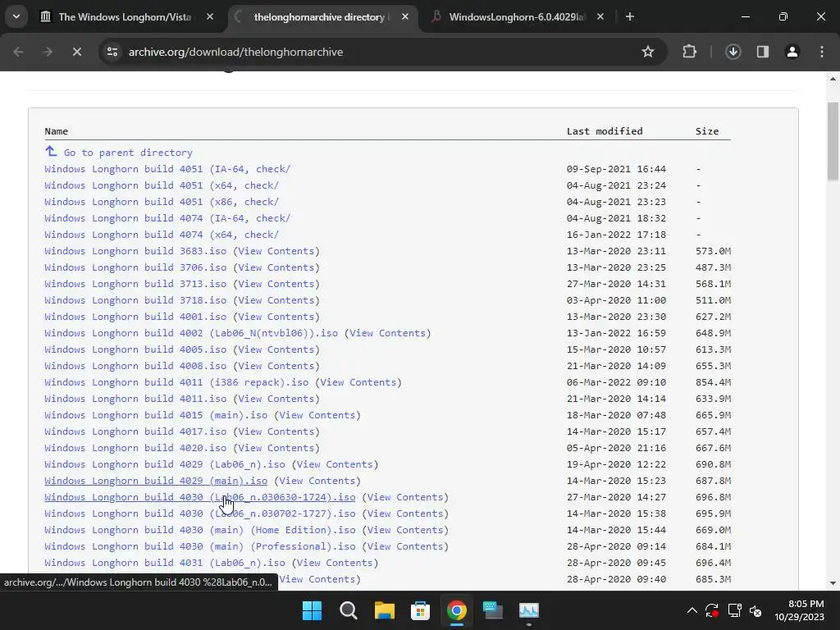Viewport: 840px width, 630px height.
Task: Select the 573.0M size value
Action: click(x=713, y=251)
